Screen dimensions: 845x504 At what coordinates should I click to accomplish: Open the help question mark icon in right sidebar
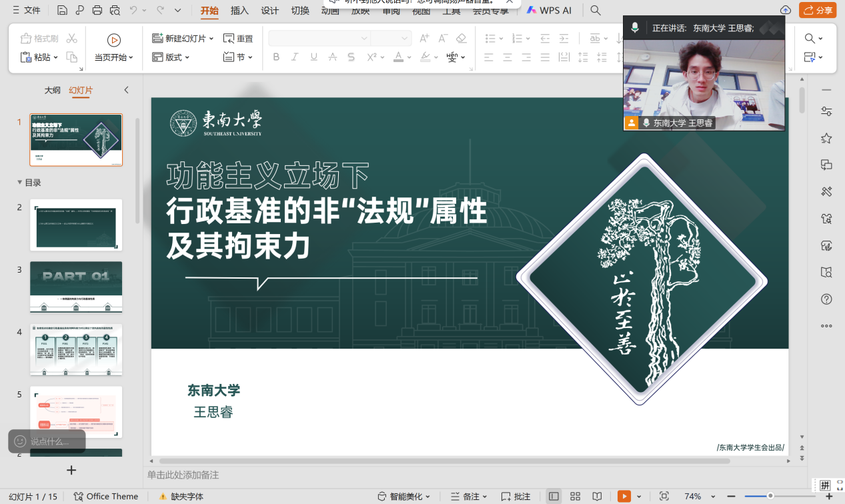coord(826,299)
